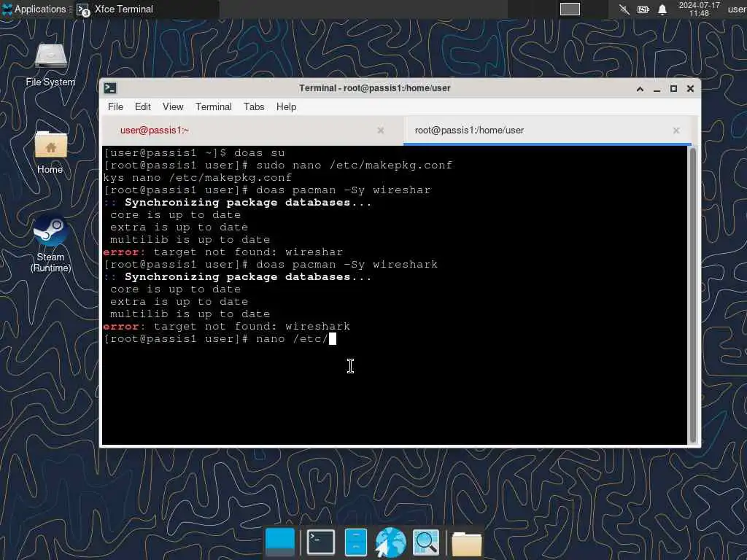Close the Terminal window
The image size is (747, 560).
(690, 88)
